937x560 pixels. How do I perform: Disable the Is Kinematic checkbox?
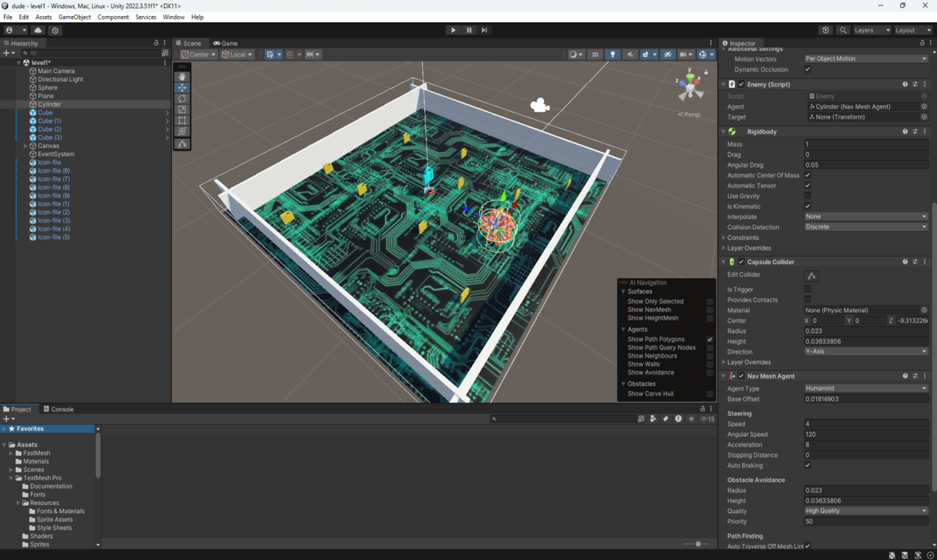[807, 206]
